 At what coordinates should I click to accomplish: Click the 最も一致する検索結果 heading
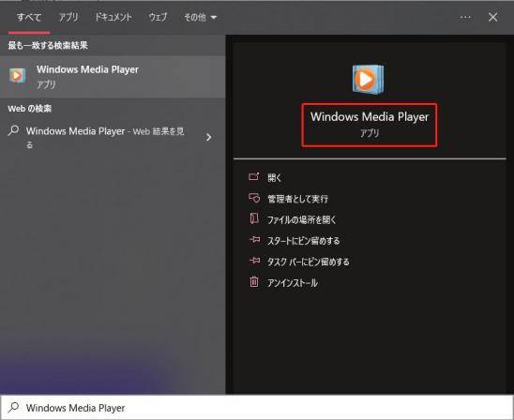(48, 46)
